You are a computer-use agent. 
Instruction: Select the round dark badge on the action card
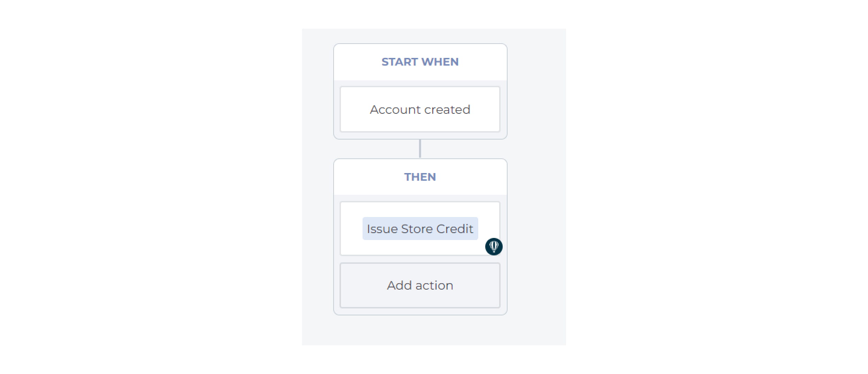tap(494, 246)
